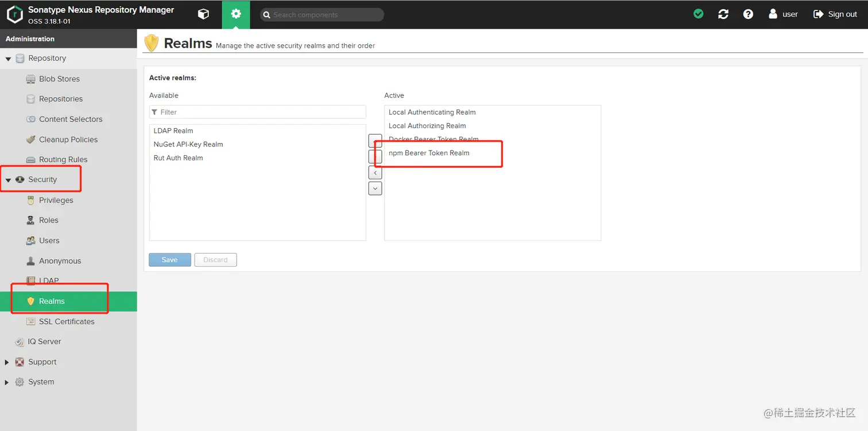The width and height of the screenshot is (868, 431).
Task: Expand the Support tree node
Action: click(7, 362)
